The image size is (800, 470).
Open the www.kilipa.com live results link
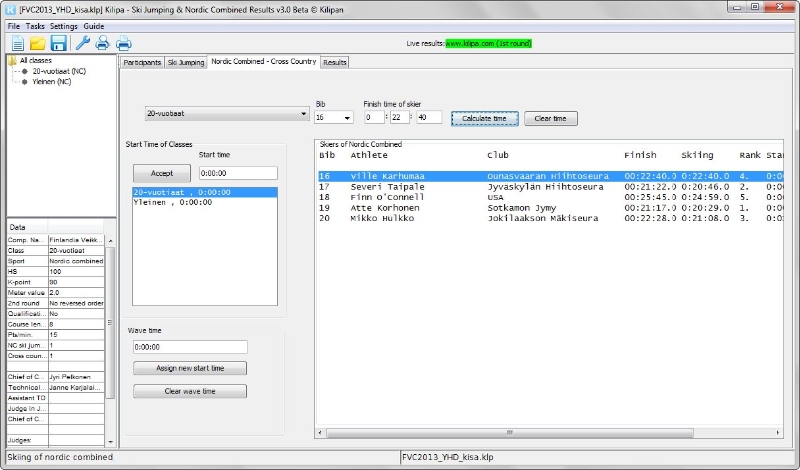point(488,43)
